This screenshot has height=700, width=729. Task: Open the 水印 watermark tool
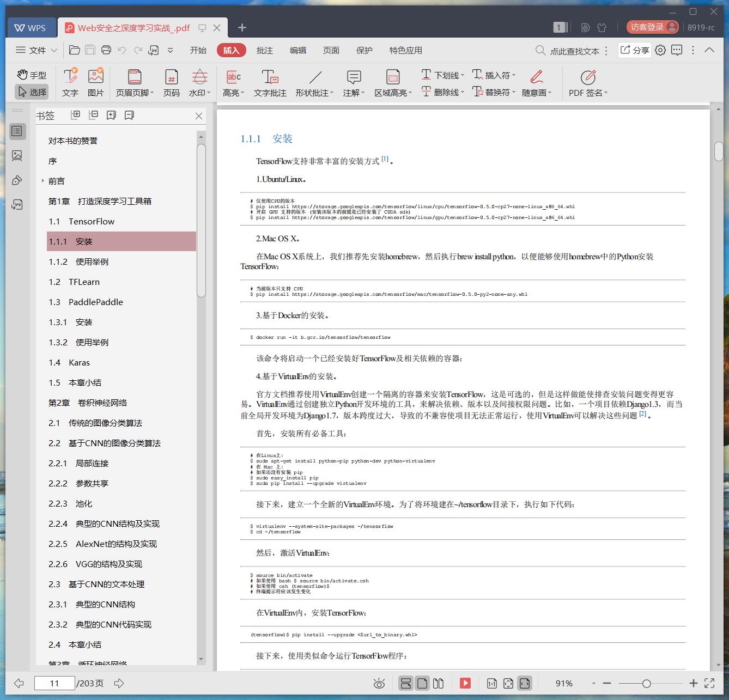click(x=199, y=83)
